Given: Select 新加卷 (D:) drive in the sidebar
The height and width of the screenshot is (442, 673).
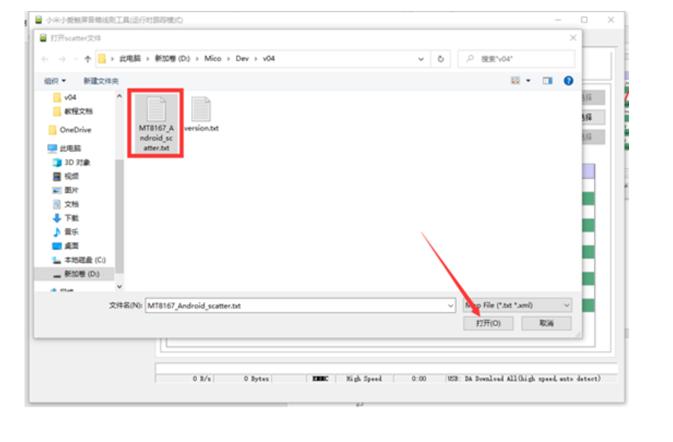Looking at the screenshot, I should (x=76, y=274).
